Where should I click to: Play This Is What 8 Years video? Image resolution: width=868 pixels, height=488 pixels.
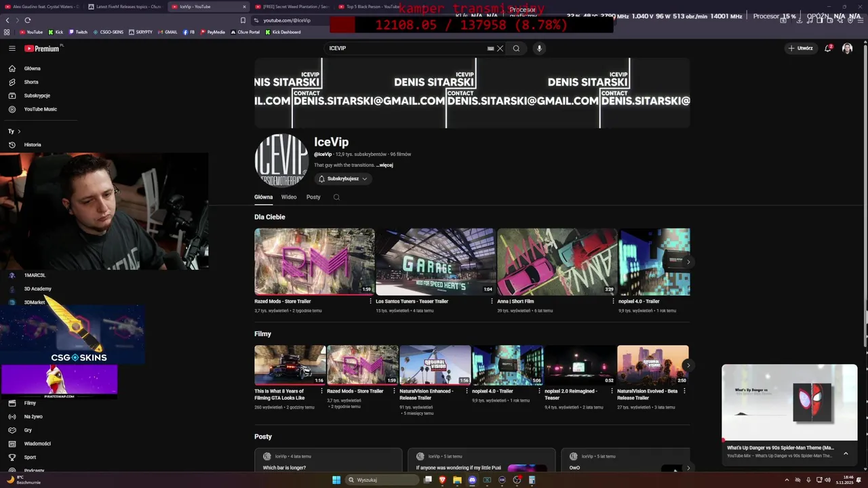click(x=290, y=365)
